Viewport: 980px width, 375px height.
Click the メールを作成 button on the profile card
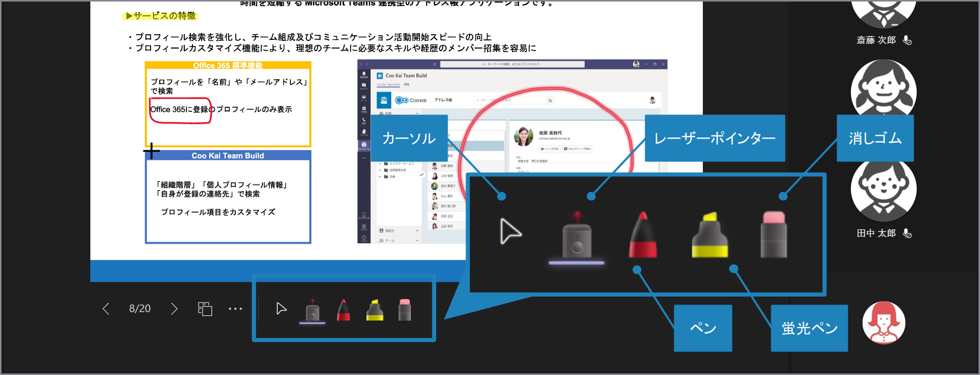point(550,149)
